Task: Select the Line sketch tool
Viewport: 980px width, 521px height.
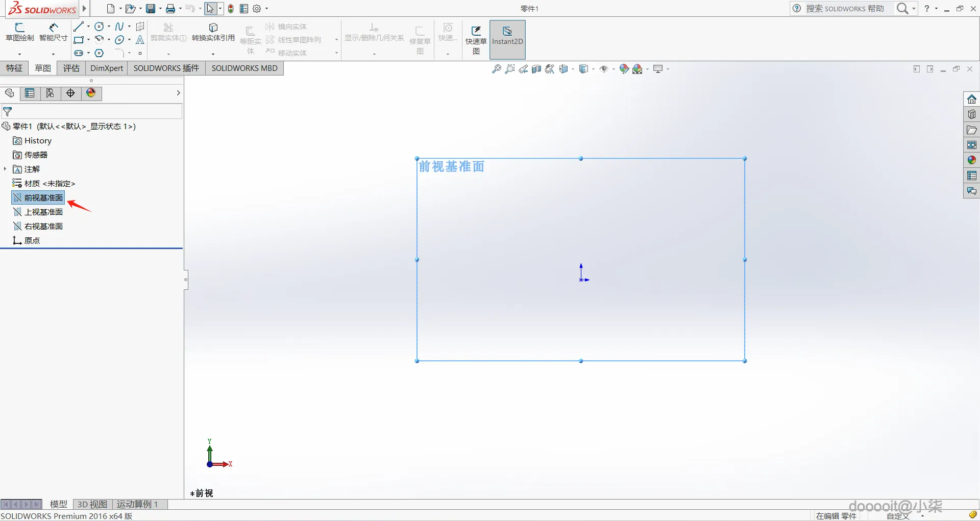Action: 78,27
